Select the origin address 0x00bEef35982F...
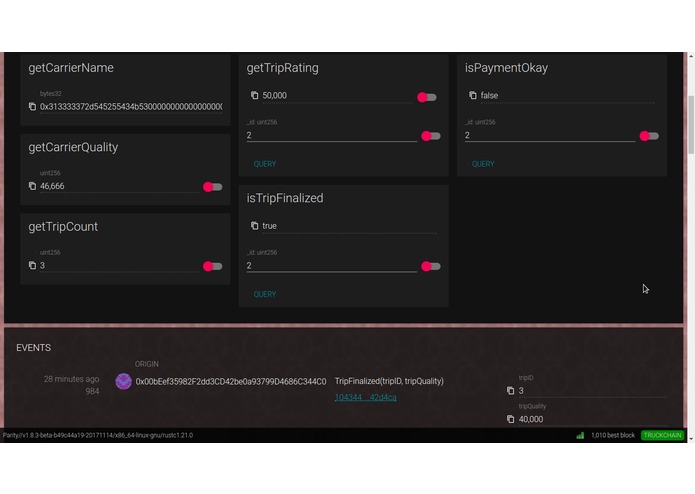Image resolution: width=695 pixels, height=494 pixels. 231,381
